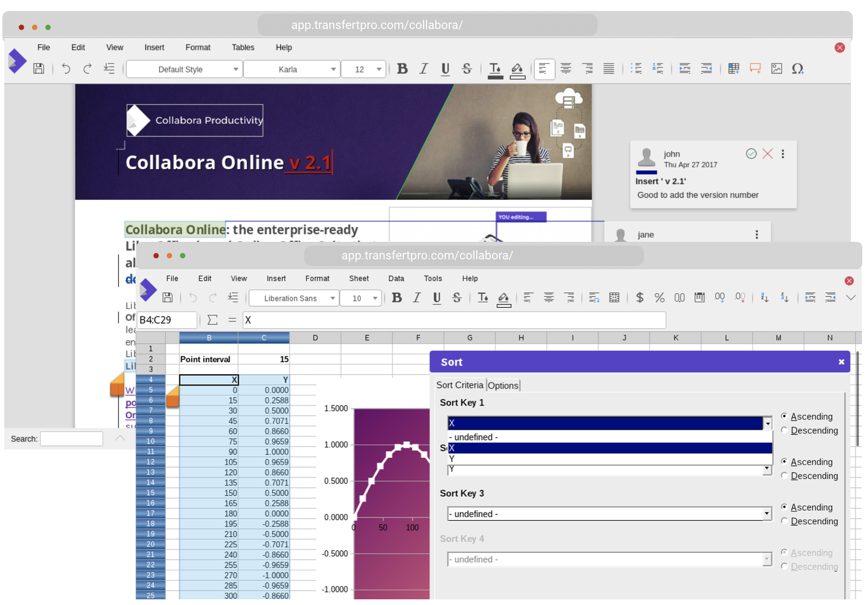The height and width of the screenshot is (605, 868).
Task: Open the font size 12 dropdown
Action: pos(363,69)
